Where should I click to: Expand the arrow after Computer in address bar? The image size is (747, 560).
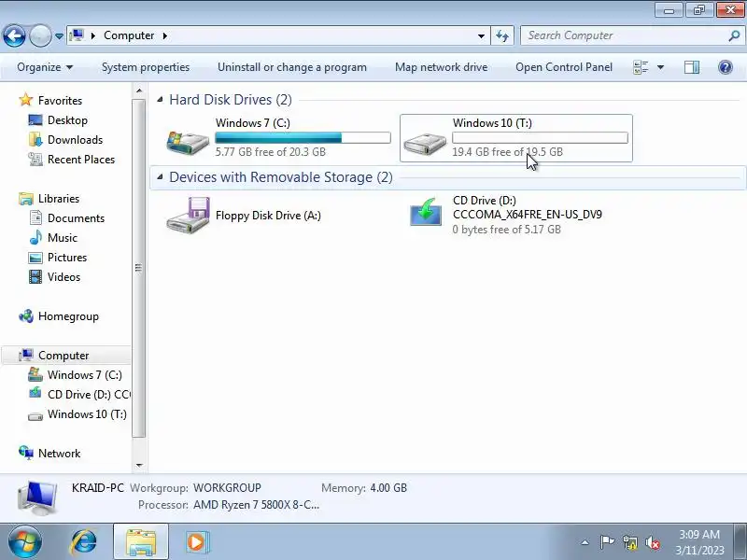point(165,35)
